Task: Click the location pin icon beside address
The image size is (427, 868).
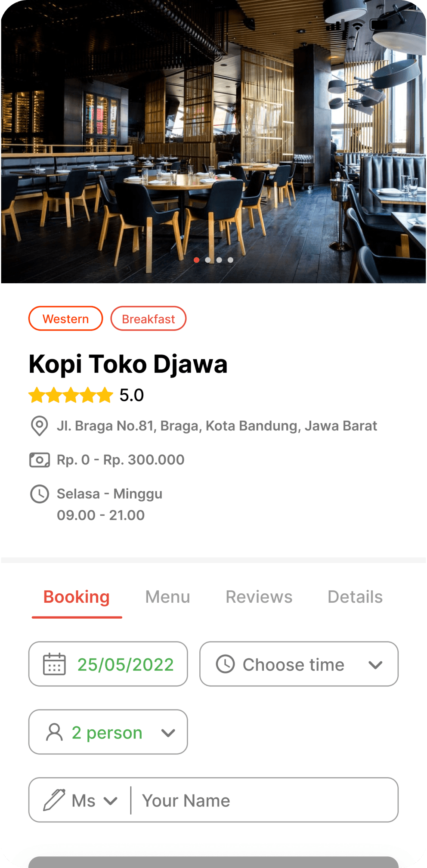Action: [39, 426]
